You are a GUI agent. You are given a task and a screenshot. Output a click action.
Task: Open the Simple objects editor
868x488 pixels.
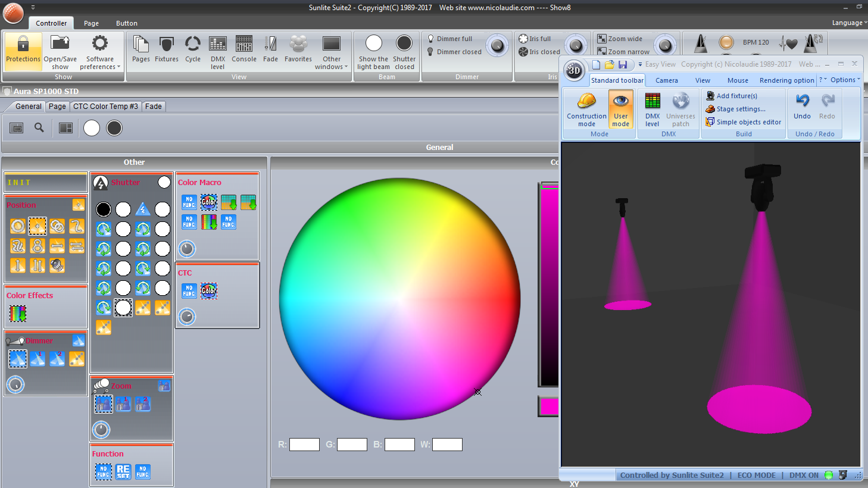(x=743, y=122)
